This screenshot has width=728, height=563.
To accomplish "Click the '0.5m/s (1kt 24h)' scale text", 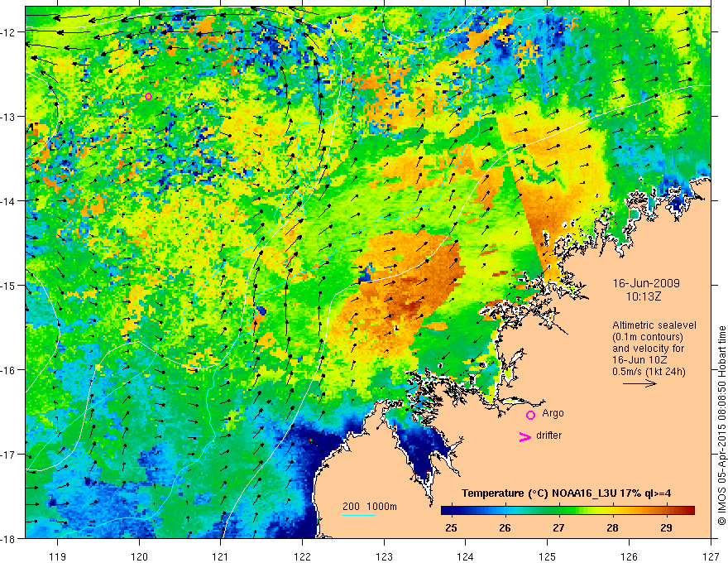I will (x=649, y=372).
